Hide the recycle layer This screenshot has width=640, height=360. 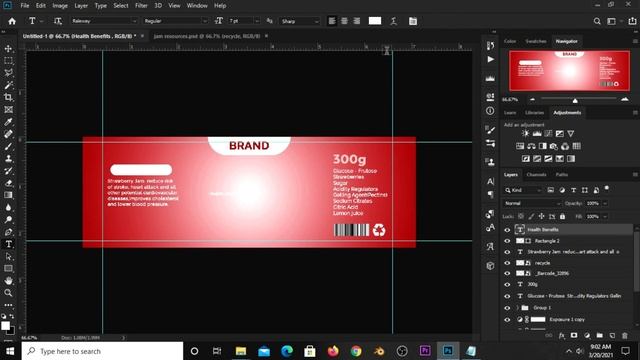(x=507, y=263)
